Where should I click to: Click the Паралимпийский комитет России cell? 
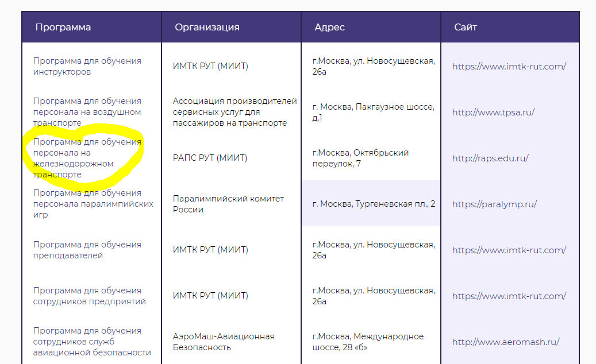tap(228, 204)
